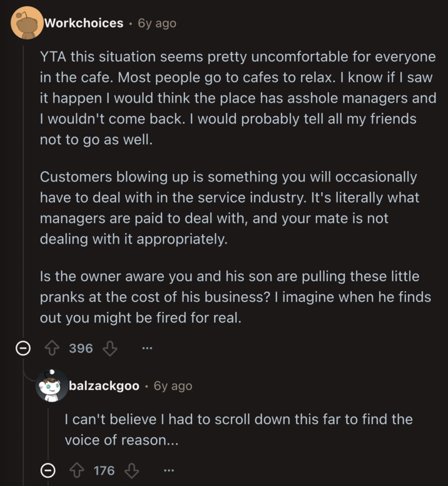Viewport: 448px width, 486px height.
Task: Downvote balzackgoo's reply
Action: point(132,470)
